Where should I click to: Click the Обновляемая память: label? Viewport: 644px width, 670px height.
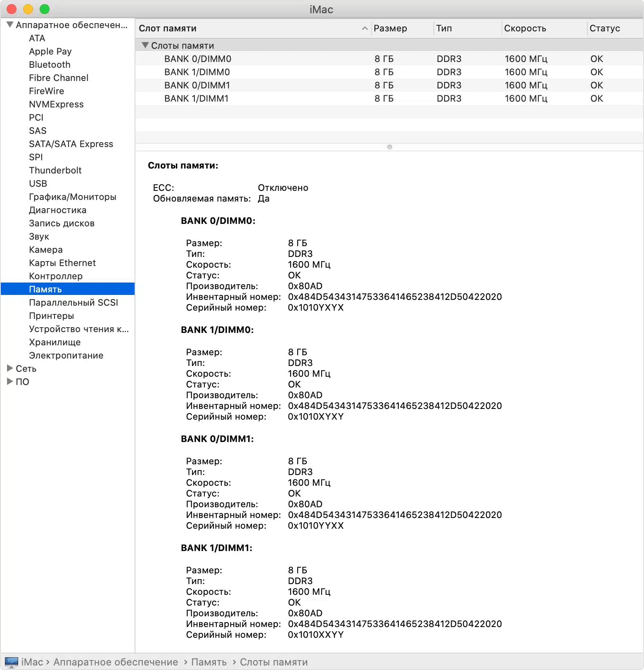(x=202, y=198)
